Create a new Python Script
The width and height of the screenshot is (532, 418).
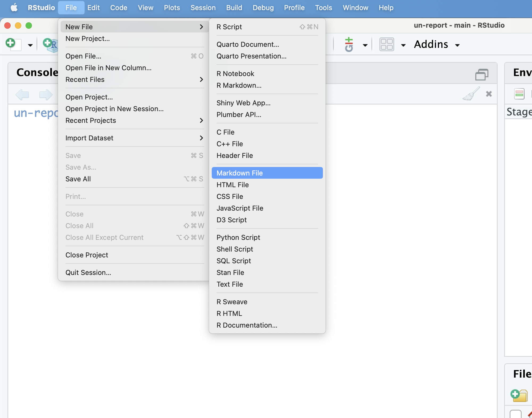point(267,237)
